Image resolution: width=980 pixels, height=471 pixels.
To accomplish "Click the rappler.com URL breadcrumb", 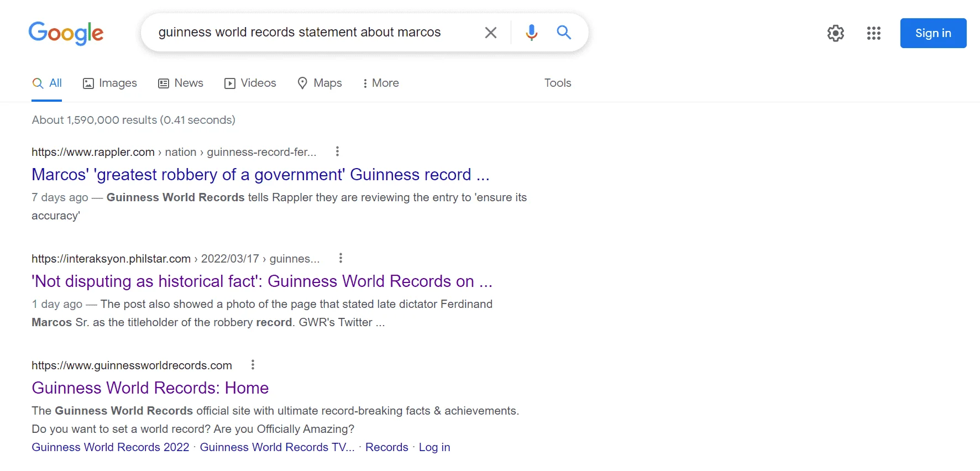I will click(x=174, y=152).
